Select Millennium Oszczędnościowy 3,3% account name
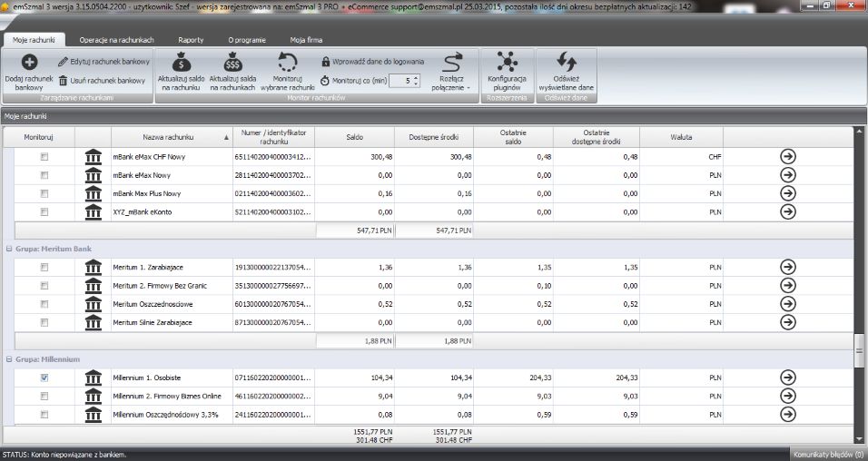 tap(165, 415)
